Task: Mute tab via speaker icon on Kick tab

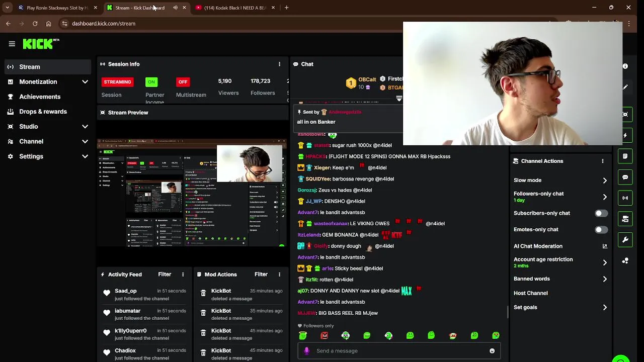Action: pos(175,8)
